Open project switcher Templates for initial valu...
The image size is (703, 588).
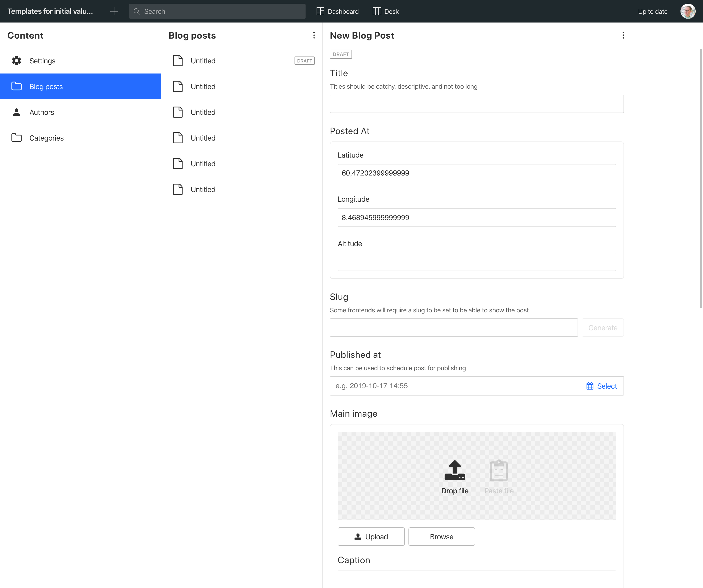50,11
